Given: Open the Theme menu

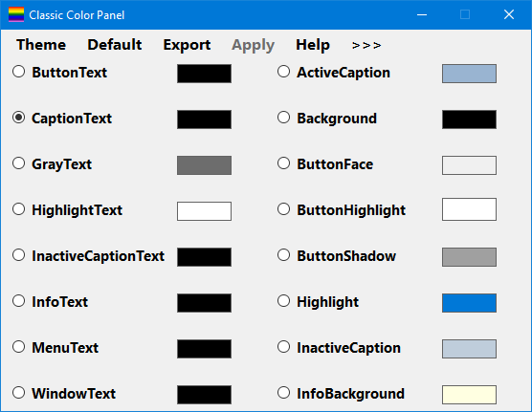Looking at the screenshot, I should (41, 45).
